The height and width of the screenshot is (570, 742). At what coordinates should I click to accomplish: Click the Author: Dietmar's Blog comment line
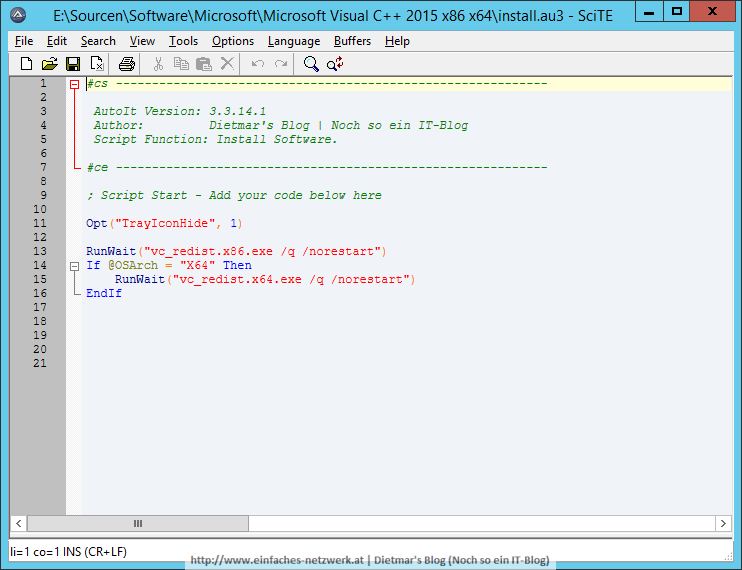(x=281, y=125)
